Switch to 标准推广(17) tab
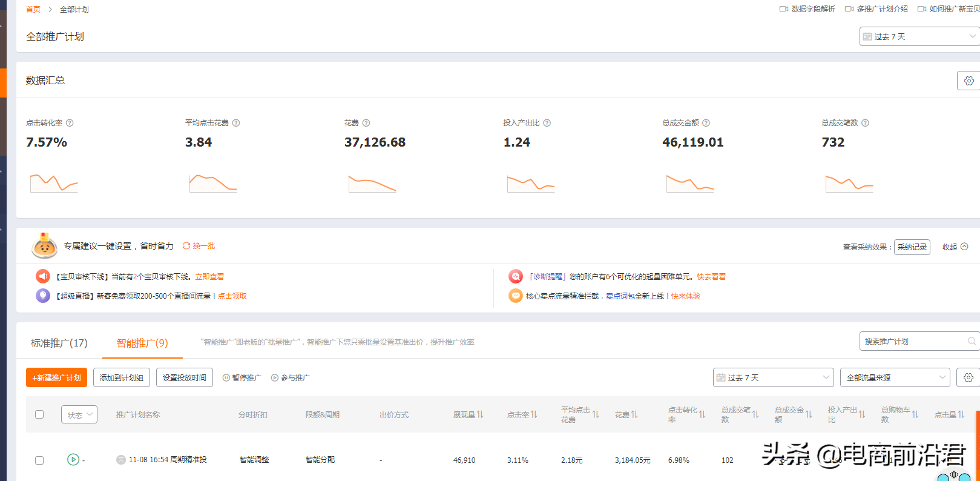Image resolution: width=980 pixels, height=481 pixels. click(x=59, y=343)
